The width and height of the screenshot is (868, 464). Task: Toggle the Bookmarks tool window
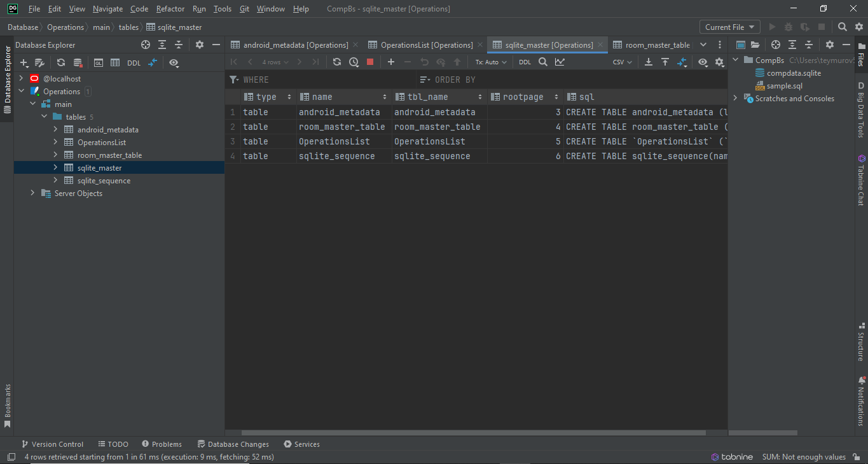pyautogui.click(x=7, y=405)
